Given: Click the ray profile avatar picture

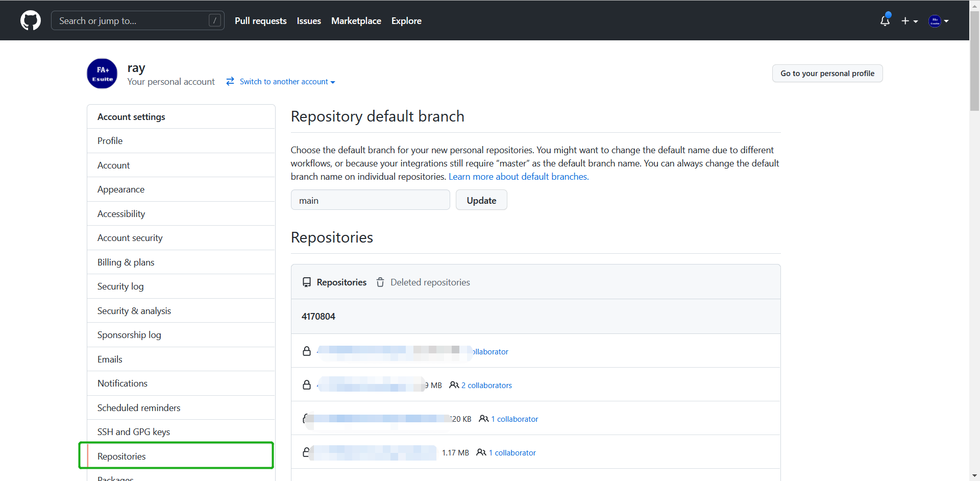Looking at the screenshot, I should tap(102, 74).
